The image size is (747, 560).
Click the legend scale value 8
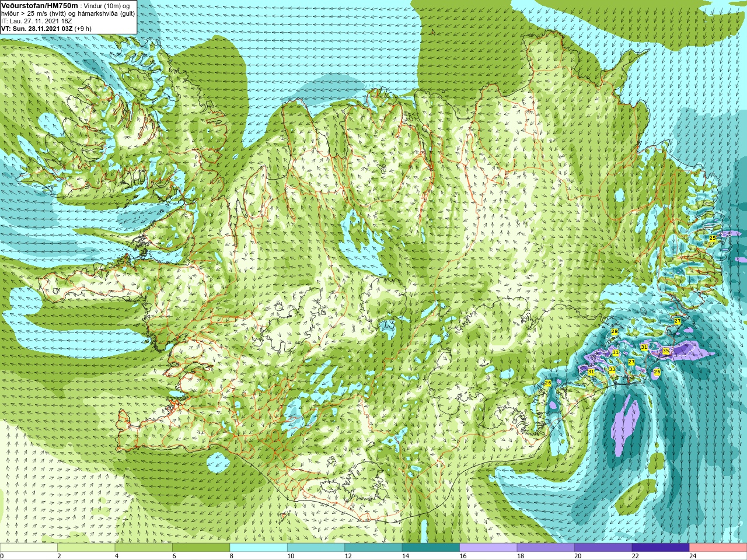(x=232, y=556)
